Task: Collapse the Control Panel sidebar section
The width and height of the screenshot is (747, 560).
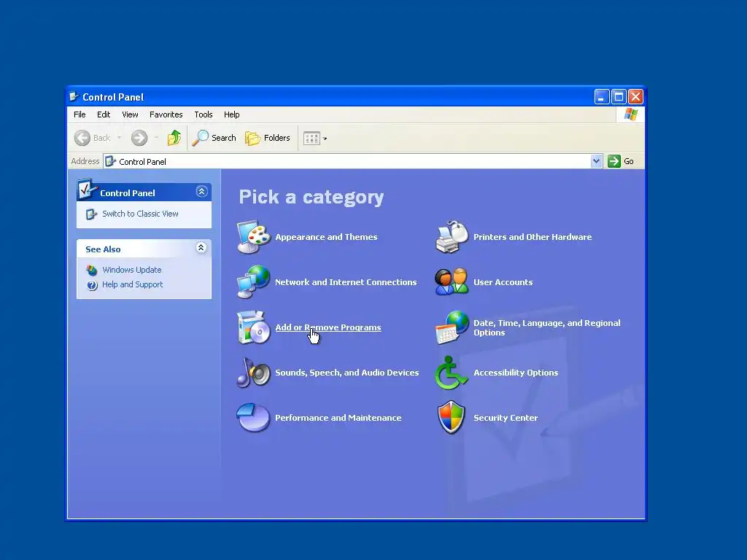Action: [x=201, y=192]
